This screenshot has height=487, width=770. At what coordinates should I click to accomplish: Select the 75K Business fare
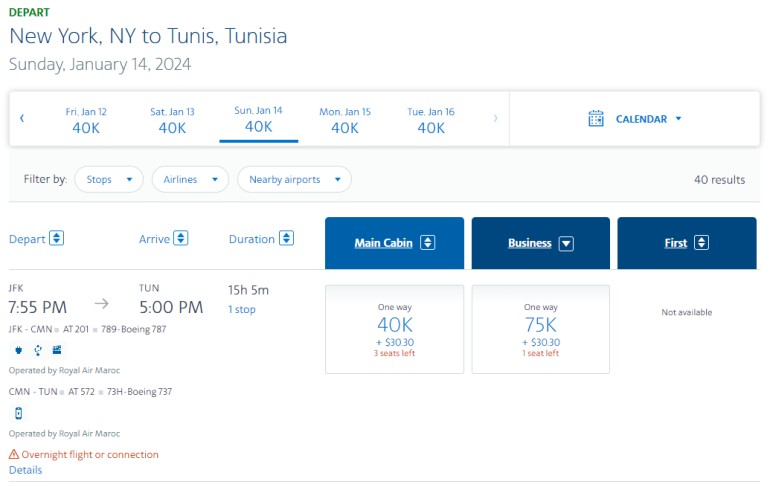pos(541,329)
